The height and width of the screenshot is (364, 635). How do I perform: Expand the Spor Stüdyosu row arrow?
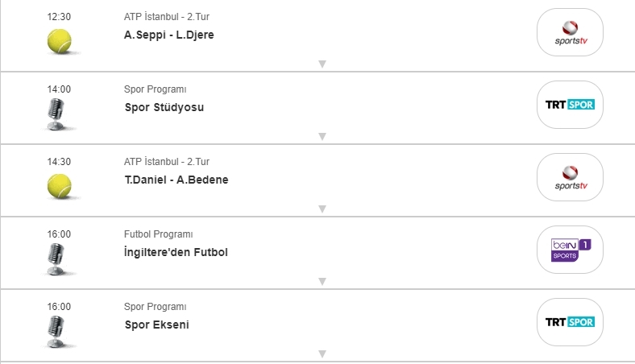pos(322,136)
